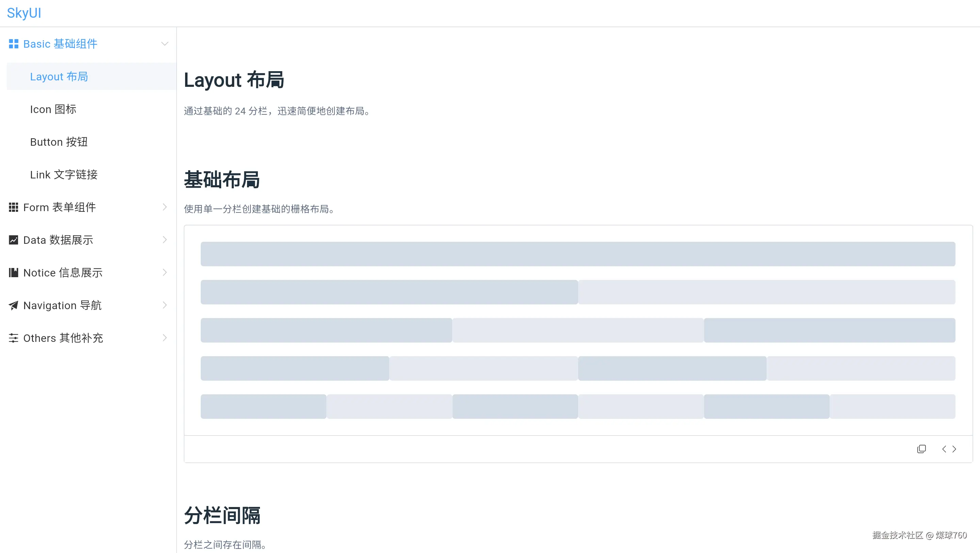Image resolution: width=980 pixels, height=553 pixels.
Task: Click the Form grid icon in sidebar
Action: pos(13,207)
